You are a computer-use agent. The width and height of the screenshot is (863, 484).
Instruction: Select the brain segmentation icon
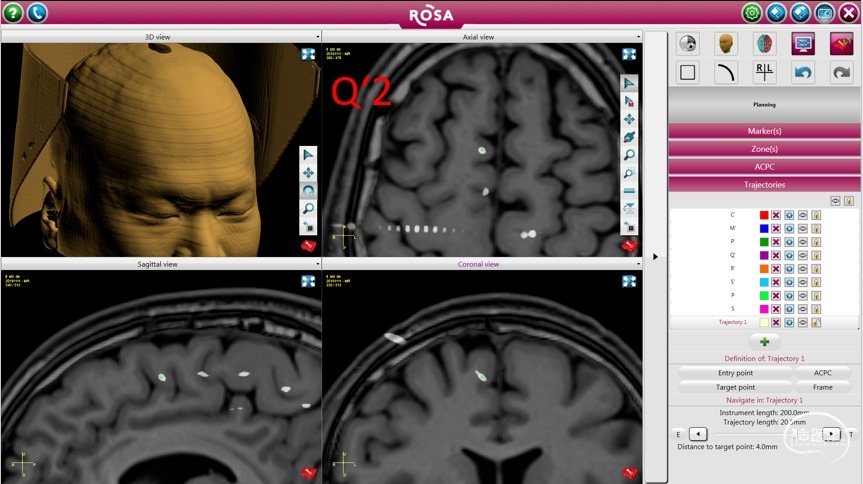point(764,43)
